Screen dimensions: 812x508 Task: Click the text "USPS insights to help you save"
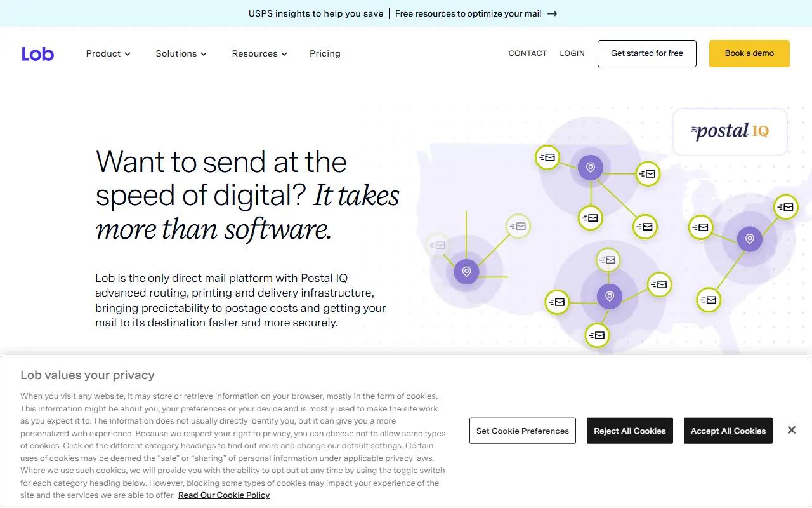[316, 13]
